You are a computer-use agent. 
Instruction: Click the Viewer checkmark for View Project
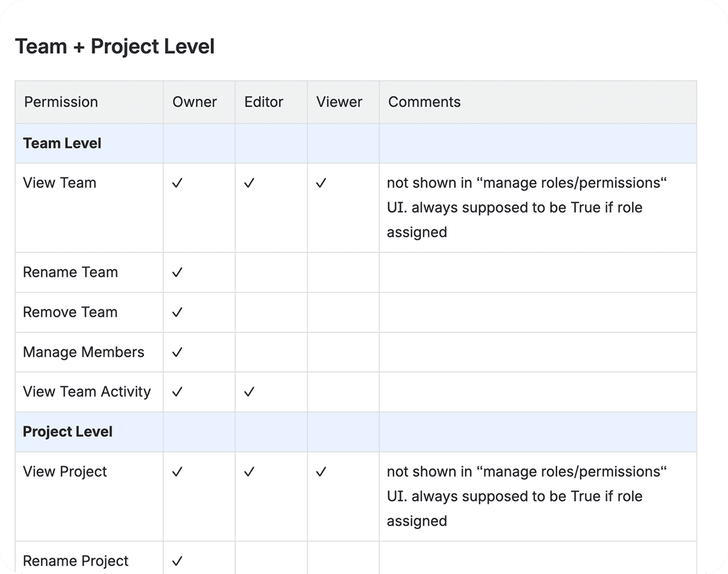click(x=321, y=472)
